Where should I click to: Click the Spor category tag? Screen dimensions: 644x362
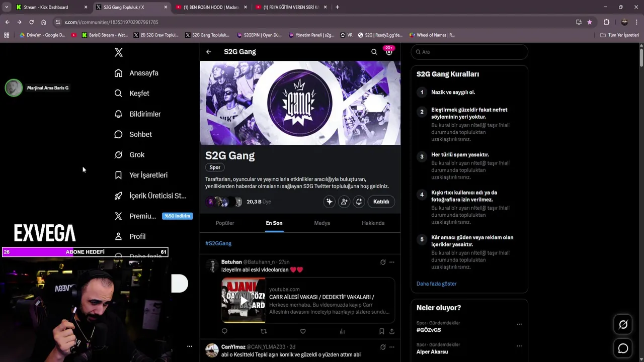215,167
